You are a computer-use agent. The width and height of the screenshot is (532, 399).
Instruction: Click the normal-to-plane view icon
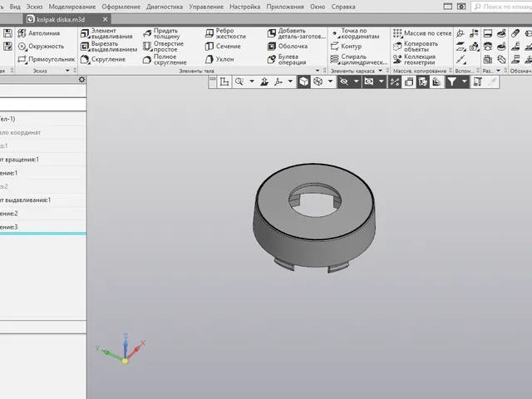264,81
